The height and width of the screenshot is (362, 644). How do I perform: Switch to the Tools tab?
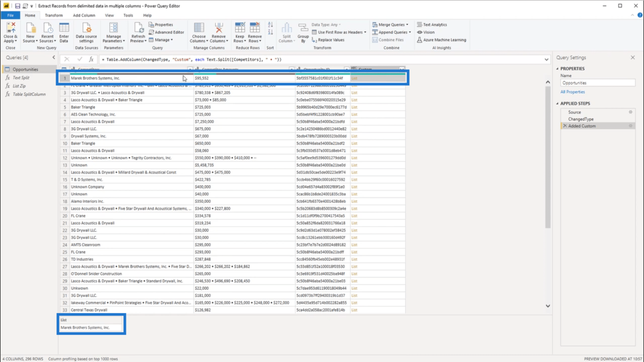pos(128,15)
